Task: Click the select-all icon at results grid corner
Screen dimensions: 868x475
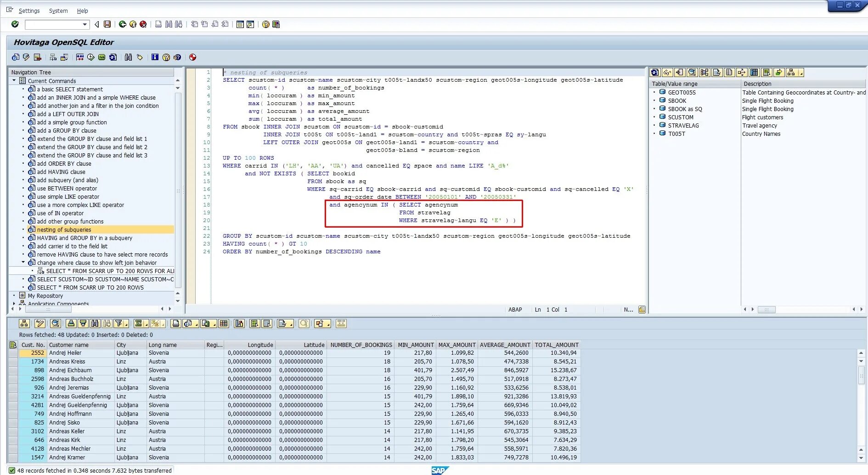Action: (x=13, y=345)
